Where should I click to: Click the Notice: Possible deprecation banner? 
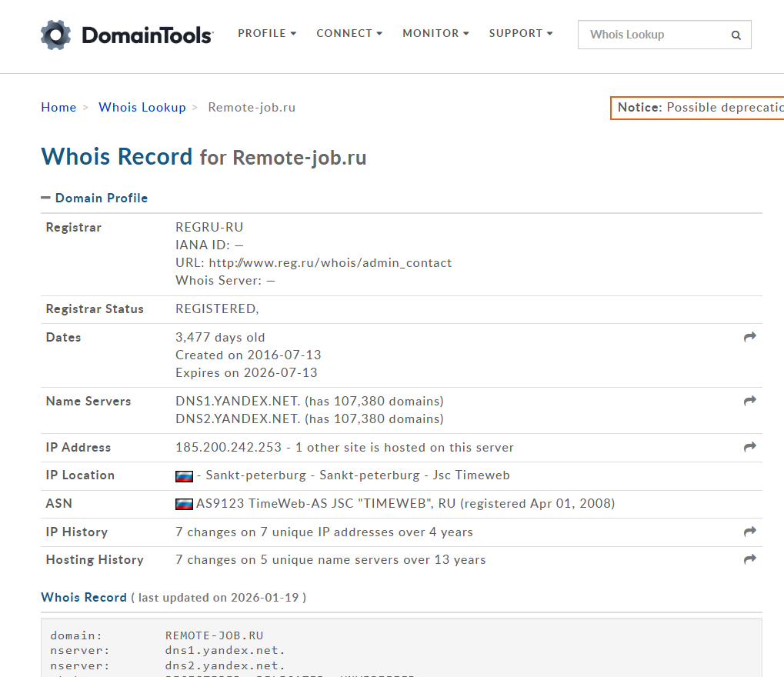(x=697, y=108)
